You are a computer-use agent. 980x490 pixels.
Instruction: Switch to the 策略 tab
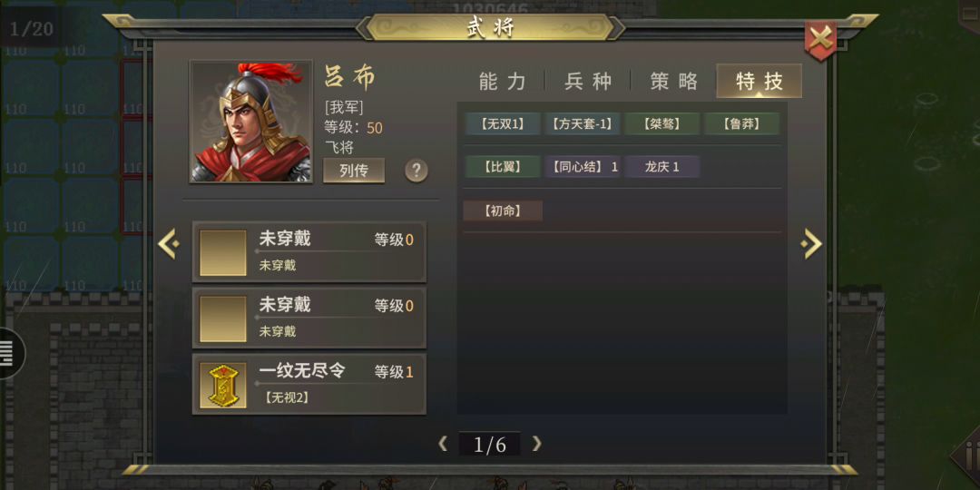coord(673,82)
